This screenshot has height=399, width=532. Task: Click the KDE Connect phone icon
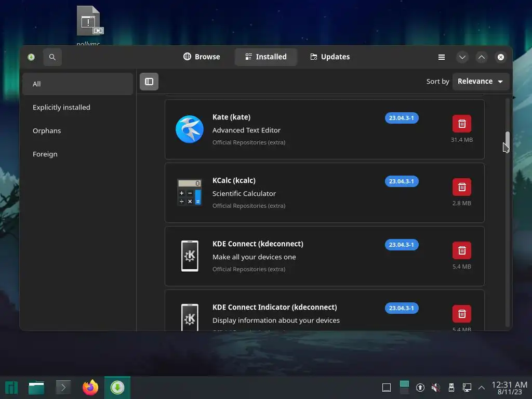[x=190, y=256]
